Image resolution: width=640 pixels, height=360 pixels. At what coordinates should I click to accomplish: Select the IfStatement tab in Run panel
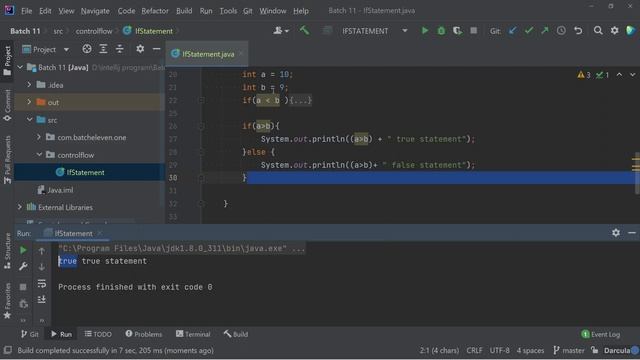[73, 233]
